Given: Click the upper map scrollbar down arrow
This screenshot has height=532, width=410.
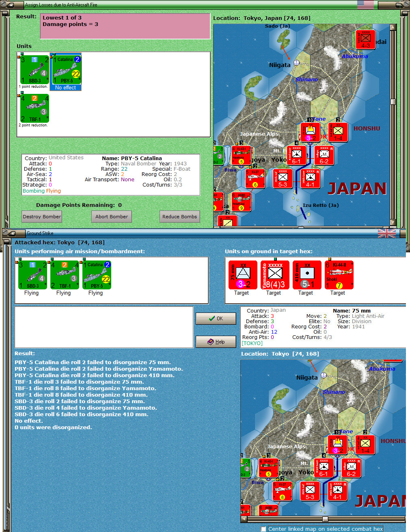Looking at the screenshot, I should coord(393,222).
